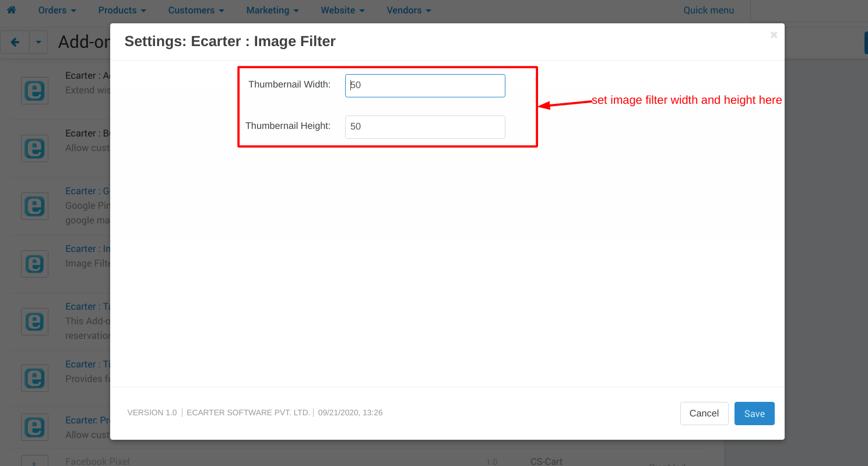The height and width of the screenshot is (466, 868).
Task: Select the Facebook Pixel add-on row text
Action: pos(97,461)
